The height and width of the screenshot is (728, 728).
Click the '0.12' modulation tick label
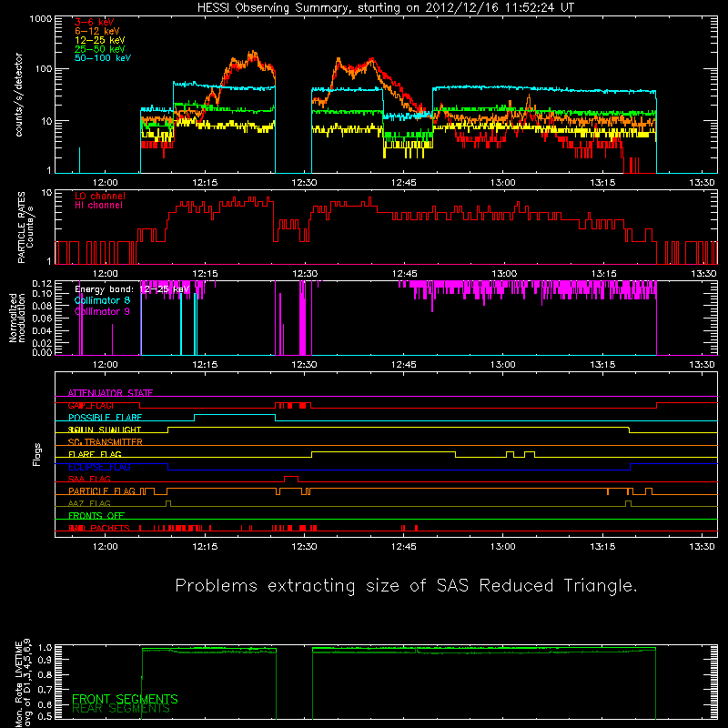42,284
